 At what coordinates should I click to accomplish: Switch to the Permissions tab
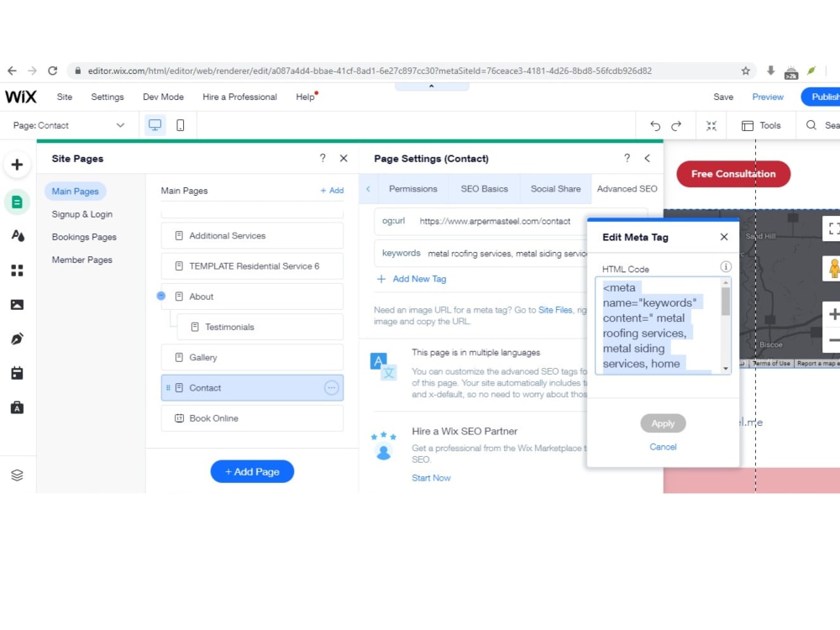pos(413,188)
